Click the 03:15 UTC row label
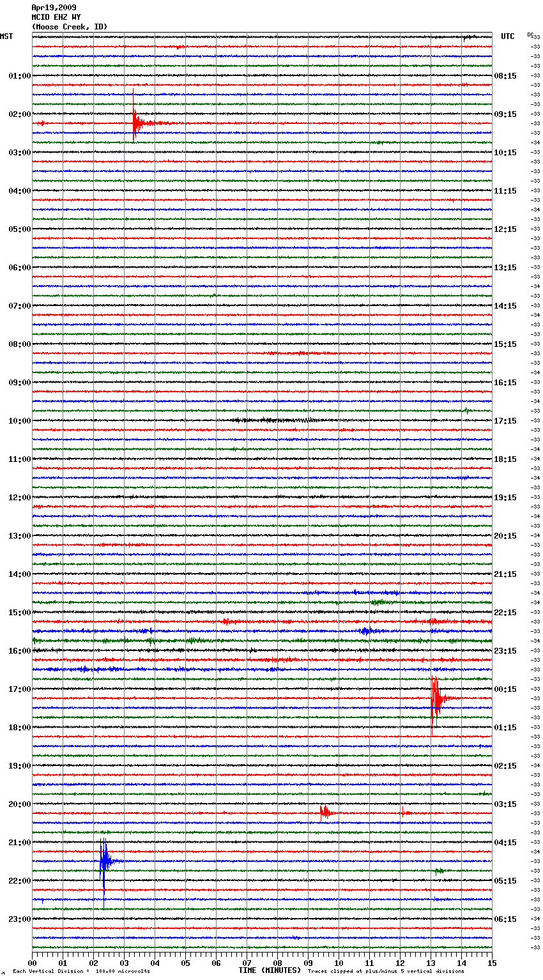 tap(505, 804)
